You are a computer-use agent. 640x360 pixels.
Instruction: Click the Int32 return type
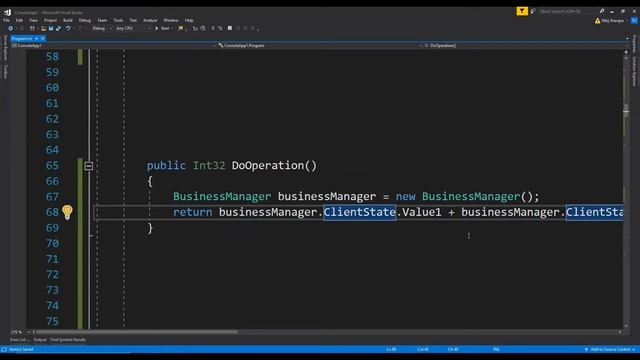tap(209, 165)
